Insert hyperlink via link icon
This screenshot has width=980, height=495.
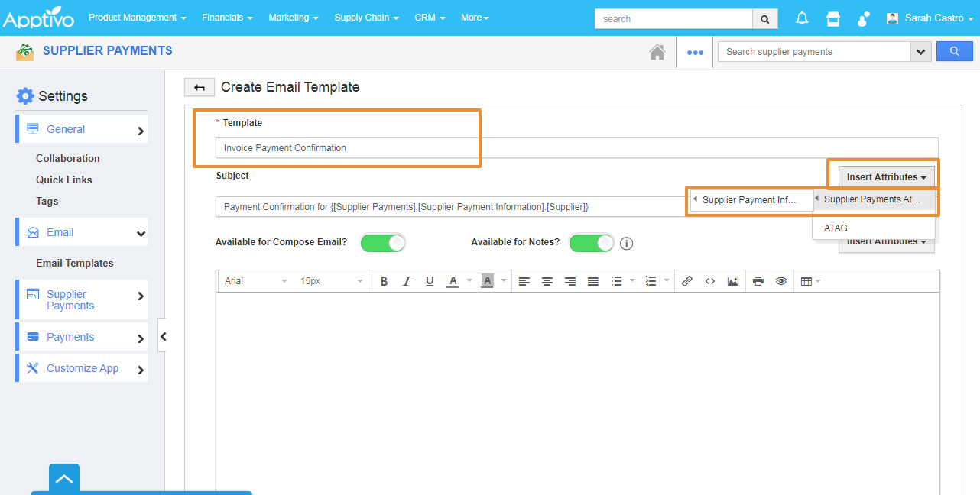(x=687, y=281)
